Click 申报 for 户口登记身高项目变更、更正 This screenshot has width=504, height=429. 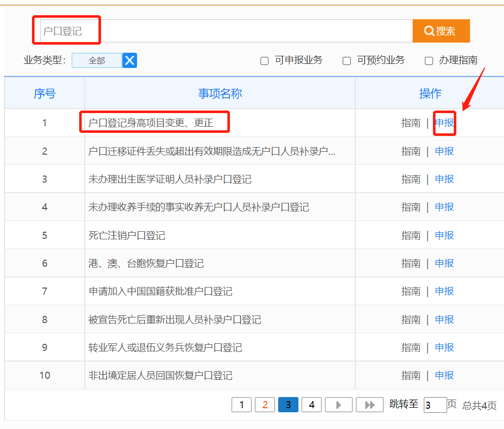tap(444, 123)
